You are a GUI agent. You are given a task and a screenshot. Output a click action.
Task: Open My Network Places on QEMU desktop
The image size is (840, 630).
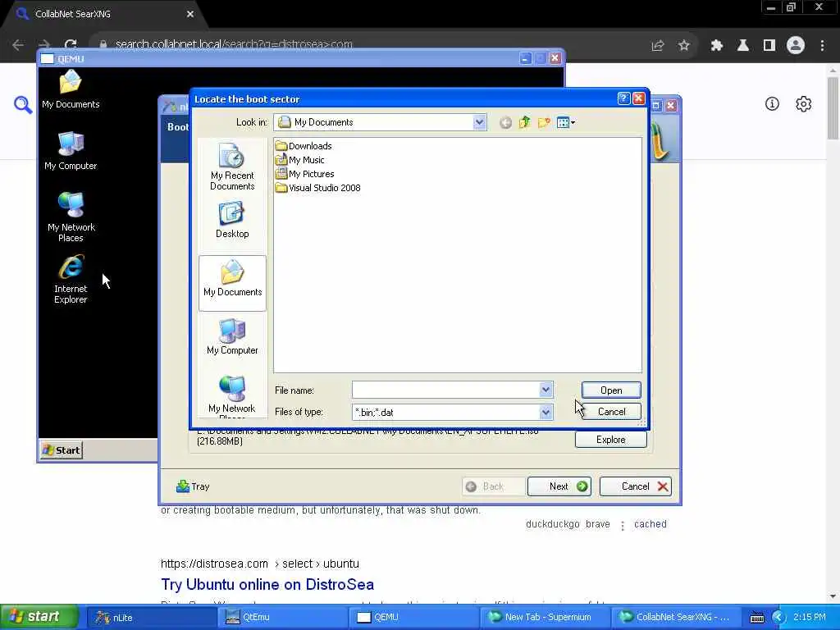pyautogui.click(x=71, y=217)
